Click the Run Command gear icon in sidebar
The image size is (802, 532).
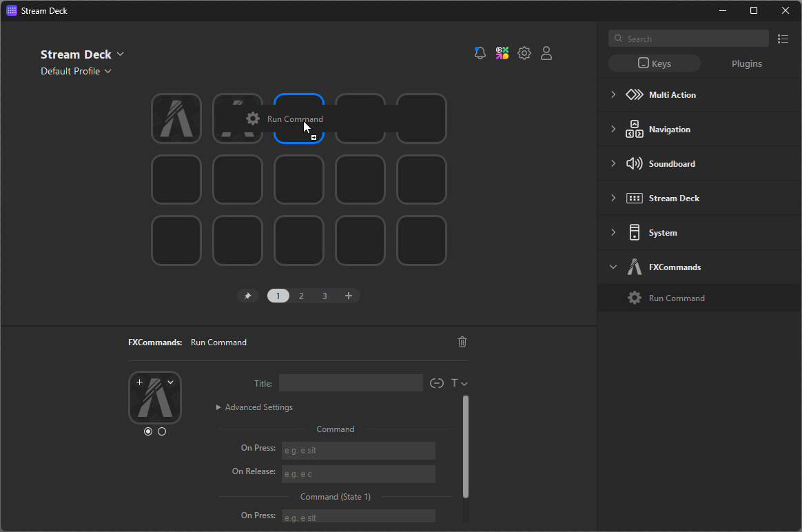(x=635, y=298)
